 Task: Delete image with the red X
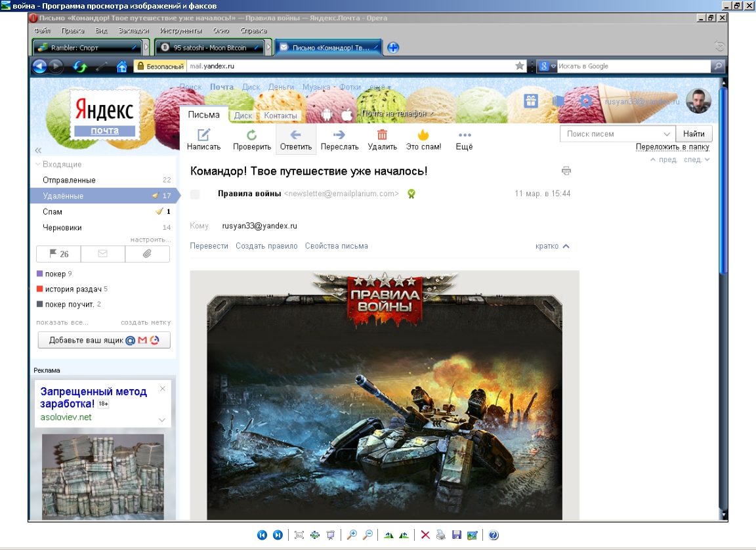[x=425, y=534]
